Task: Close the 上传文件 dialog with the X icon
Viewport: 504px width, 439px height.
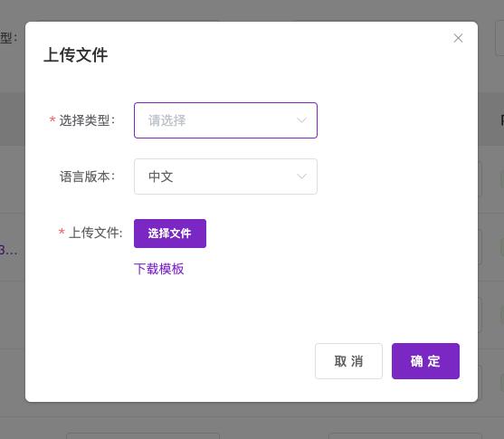Action: pyautogui.click(x=458, y=38)
